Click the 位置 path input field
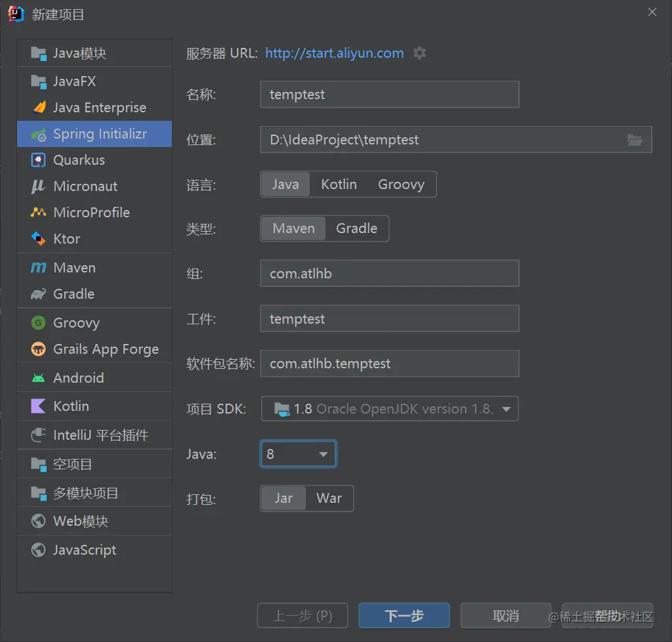672x642 pixels. pos(456,140)
